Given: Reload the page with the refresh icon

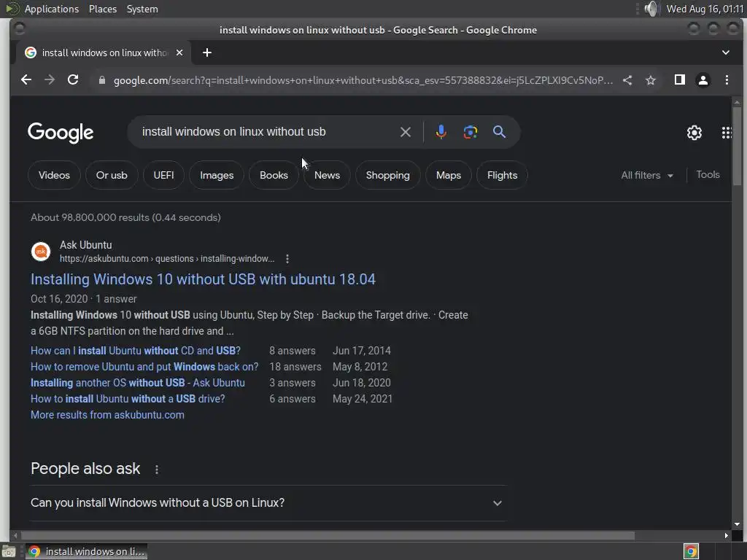Looking at the screenshot, I should click(73, 80).
